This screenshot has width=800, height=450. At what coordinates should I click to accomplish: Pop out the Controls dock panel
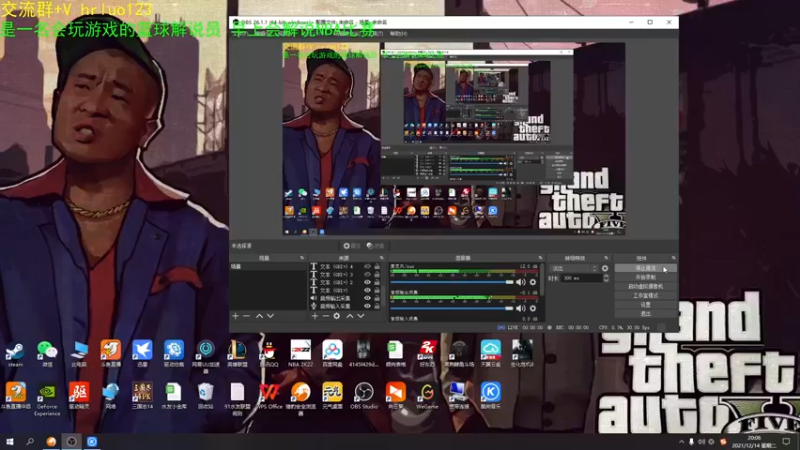[673, 258]
